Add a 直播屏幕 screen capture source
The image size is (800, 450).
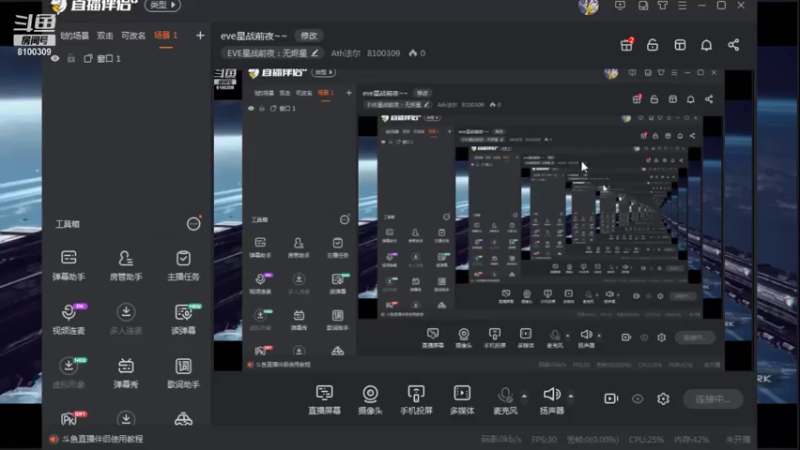[x=324, y=399]
